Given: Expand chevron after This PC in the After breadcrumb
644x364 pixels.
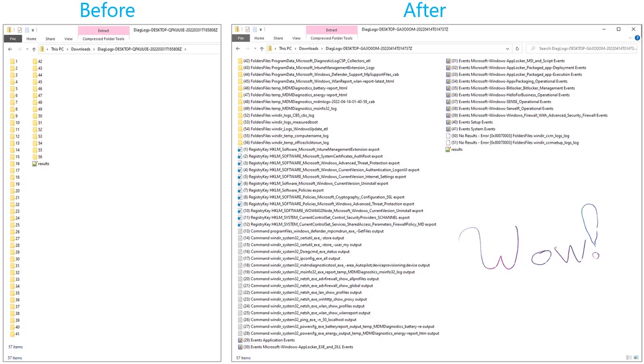Looking at the screenshot, I should point(296,48).
